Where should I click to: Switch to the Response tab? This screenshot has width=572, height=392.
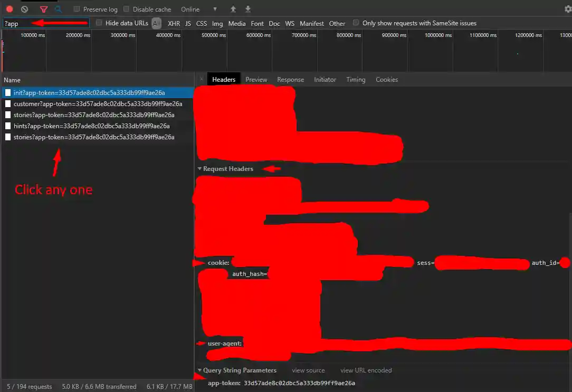click(290, 80)
